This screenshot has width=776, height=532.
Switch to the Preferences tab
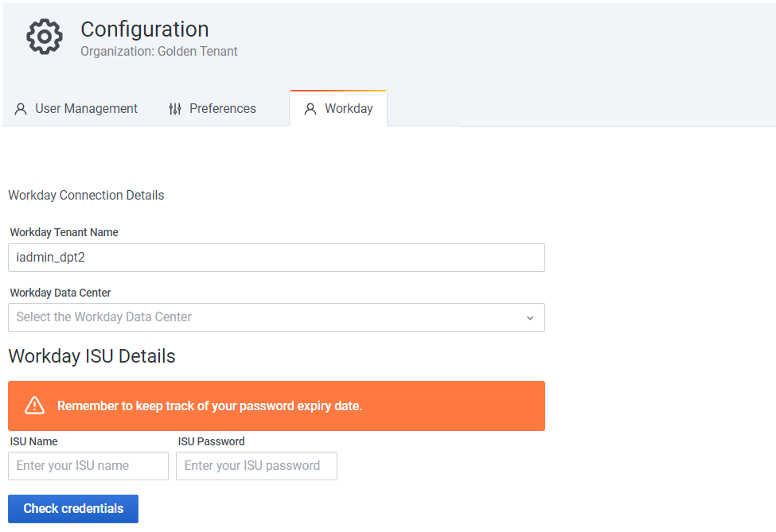pos(213,109)
